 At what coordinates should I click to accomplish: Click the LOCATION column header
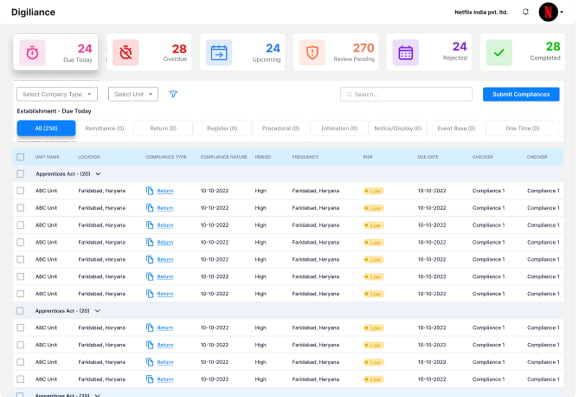coord(89,157)
